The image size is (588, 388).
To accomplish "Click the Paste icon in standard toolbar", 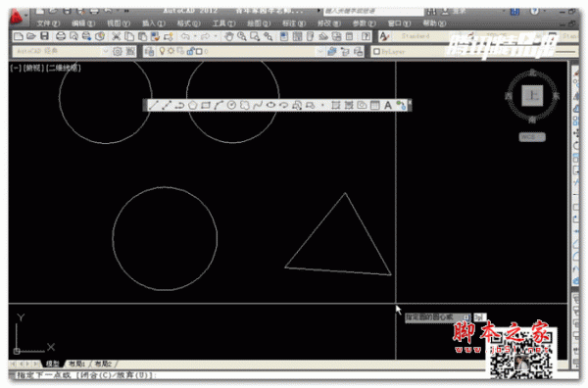I will [142, 36].
